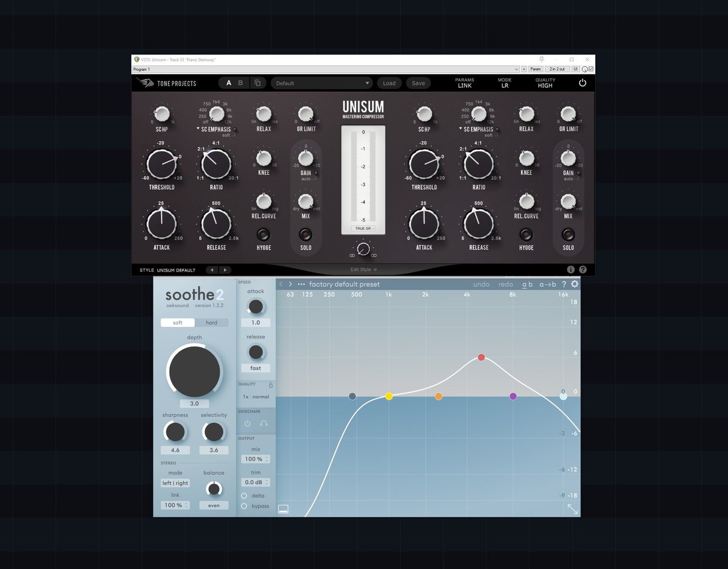
Task: Click the host Param button
Action: point(535,69)
